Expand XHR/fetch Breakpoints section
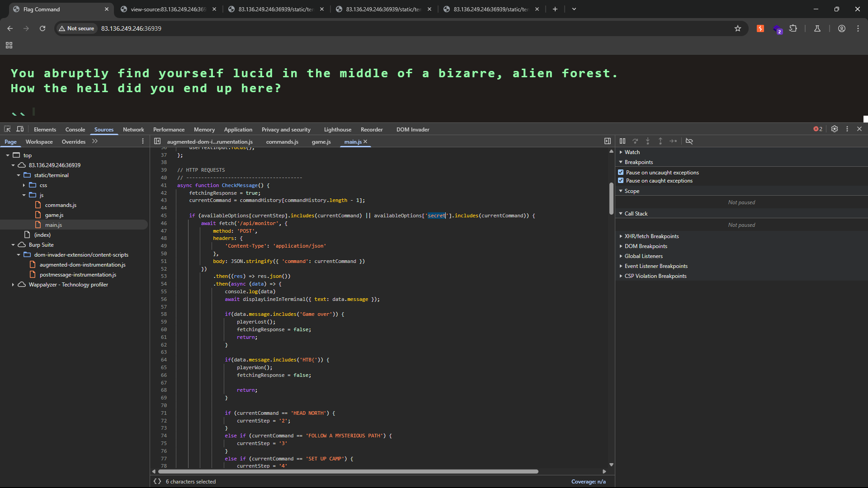This screenshot has height=488, width=868. (651, 236)
